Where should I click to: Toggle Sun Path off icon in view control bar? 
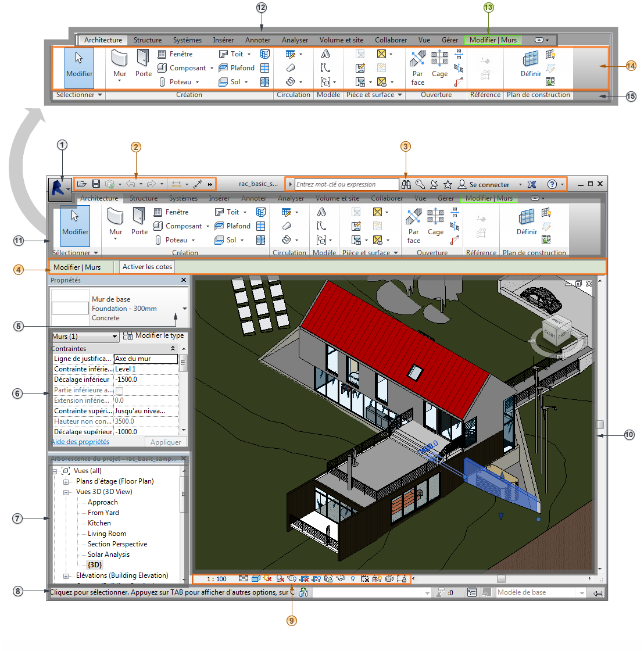coord(268,579)
